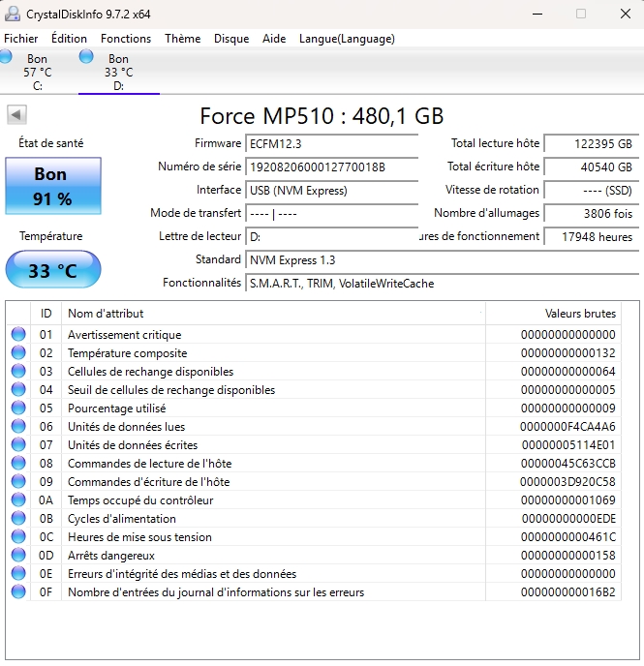Select the D: drive status orb
Image resolution: width=644 pixels, height=666 pixels.
click(86, 57)
